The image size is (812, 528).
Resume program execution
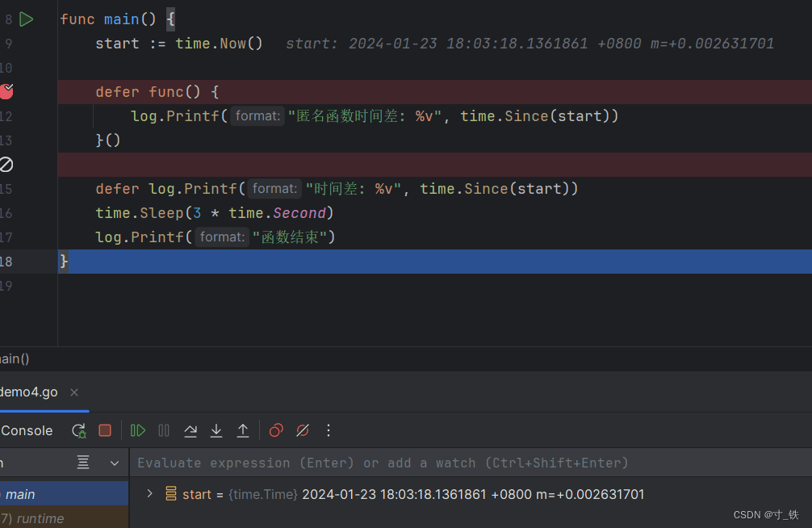point(138,431)
